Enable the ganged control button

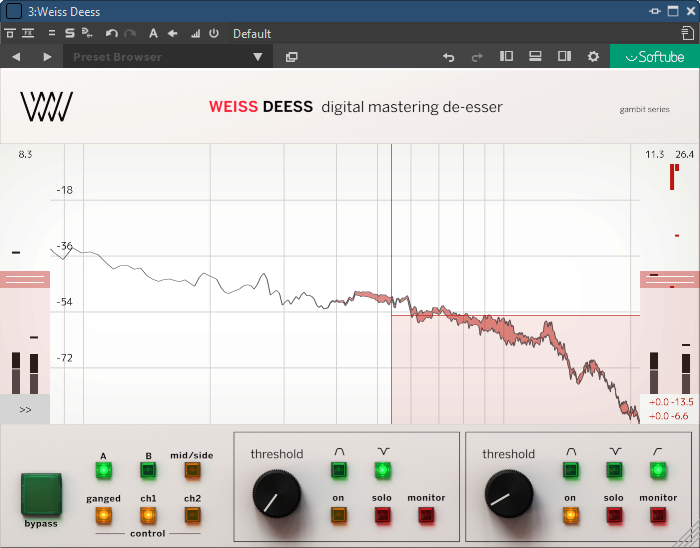(103, 515)
